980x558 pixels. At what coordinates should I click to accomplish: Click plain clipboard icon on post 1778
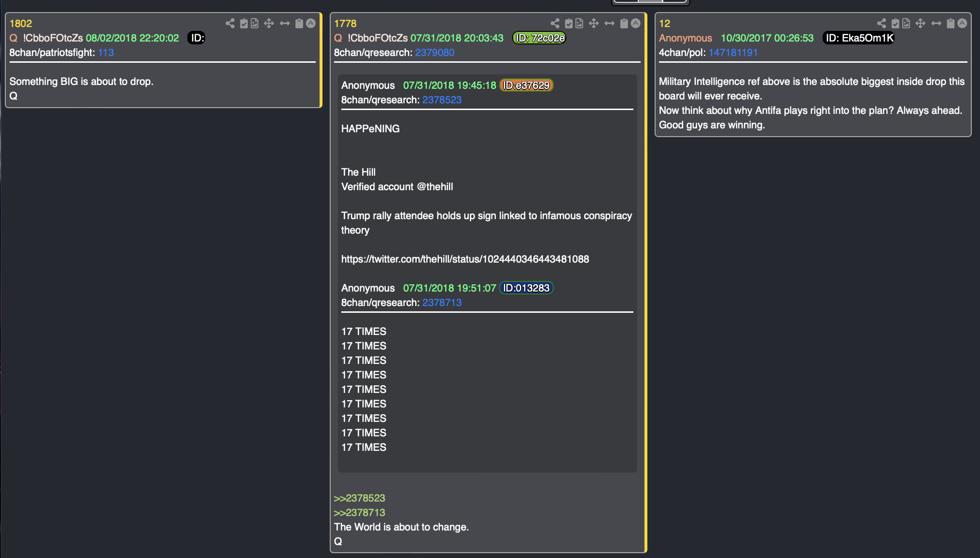click(624, 23)
